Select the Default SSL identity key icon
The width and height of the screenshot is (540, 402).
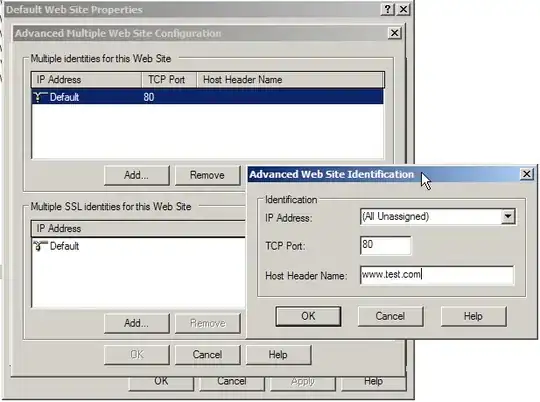pyautogui.click(x=40, y=246)
